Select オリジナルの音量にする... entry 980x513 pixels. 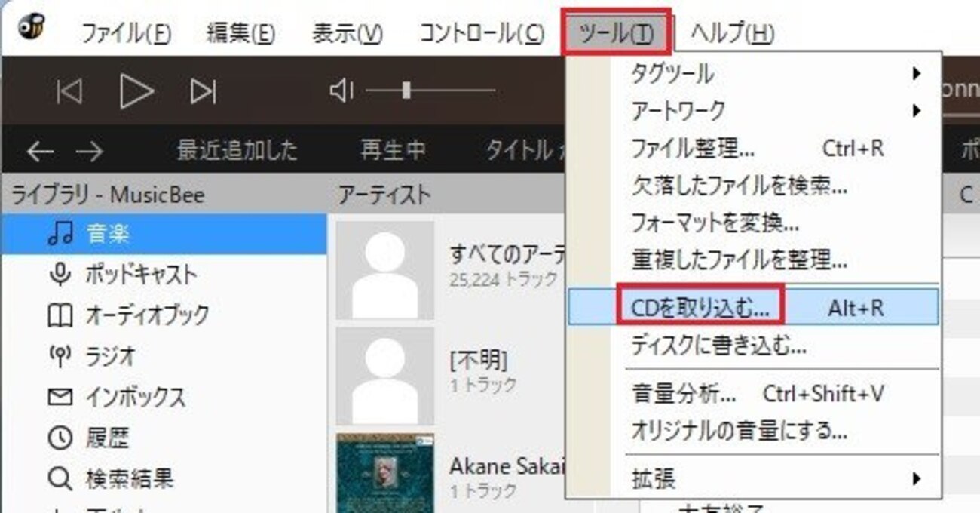[754, 432]
